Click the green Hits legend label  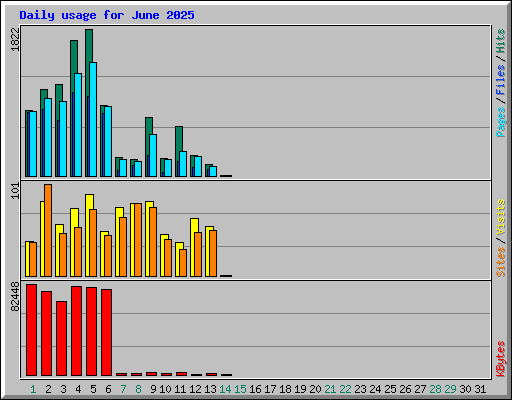501,41
